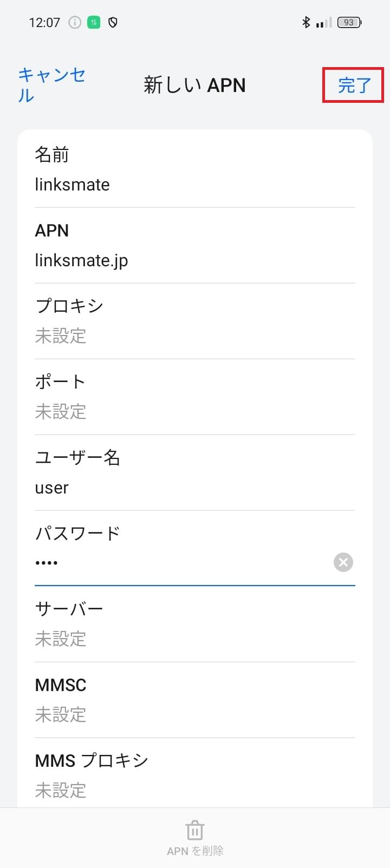The height and width of the screenshot is (868, 390).
Task: Tap the cellular signal strength icon
Action: tap(323, 22)
